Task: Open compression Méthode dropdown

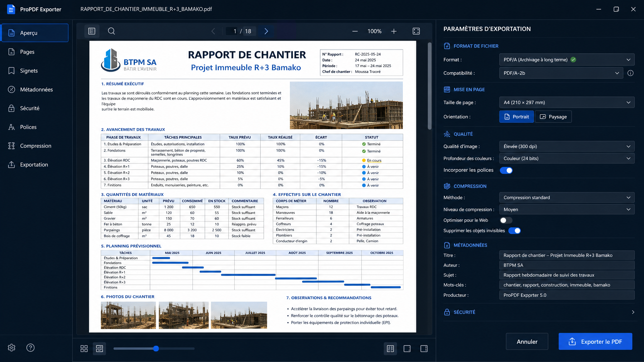Action: (567, 198)
